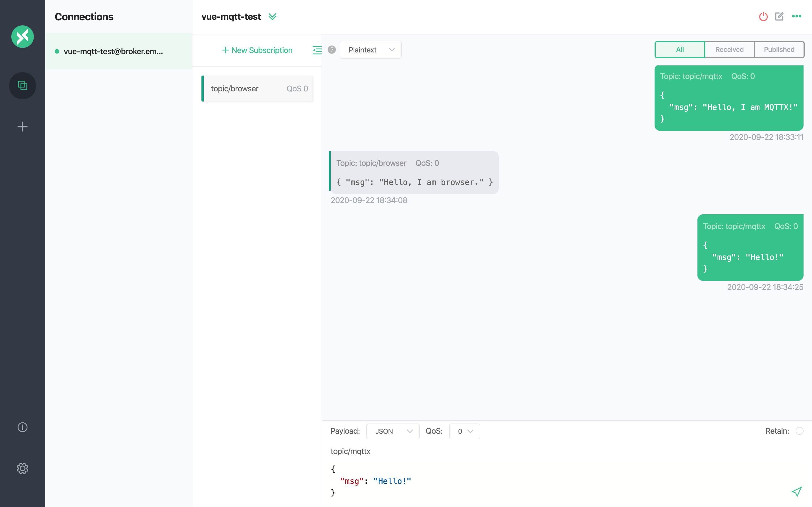The image size is (812, 507).
Task: Open the Settings gear icon
Action: click(23, 468)
